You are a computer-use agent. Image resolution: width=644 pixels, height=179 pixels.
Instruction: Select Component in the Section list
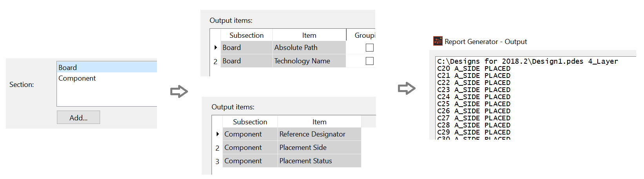click(107, 78)
